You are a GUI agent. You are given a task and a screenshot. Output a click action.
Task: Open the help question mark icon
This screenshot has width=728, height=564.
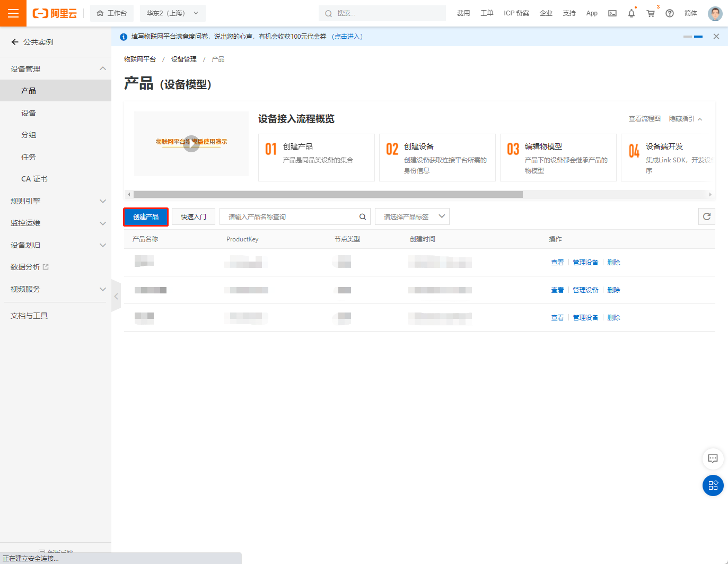(669, 13)
